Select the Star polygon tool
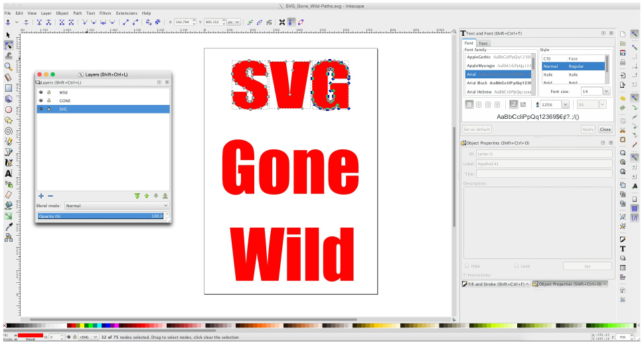Screen dimensions: 644x346 (x=8, y=120)
